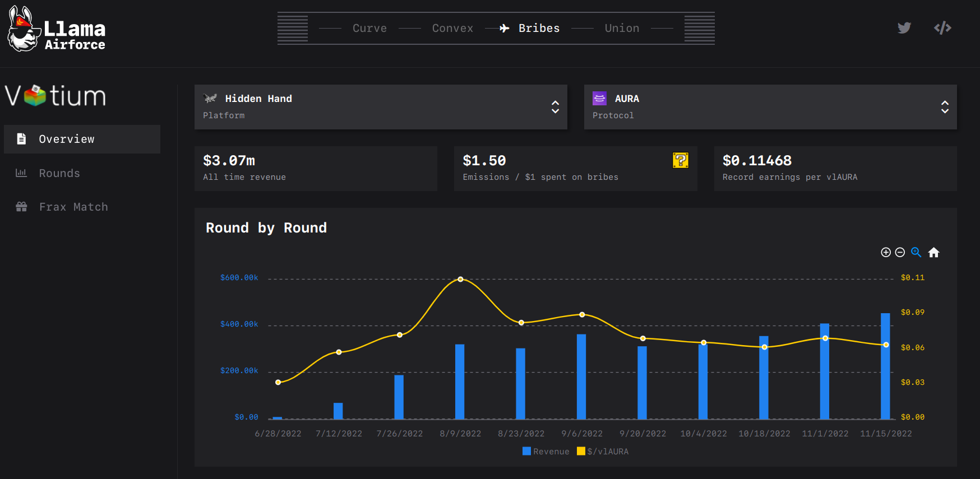Click the Hidden Hand platform icon
Image resolution: width=980 pixels, height=479 pixels.
coord(210,99)
